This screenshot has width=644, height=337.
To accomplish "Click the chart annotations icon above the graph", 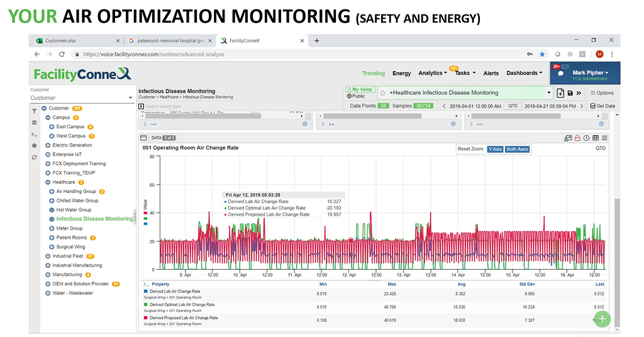I will [568, 138].
